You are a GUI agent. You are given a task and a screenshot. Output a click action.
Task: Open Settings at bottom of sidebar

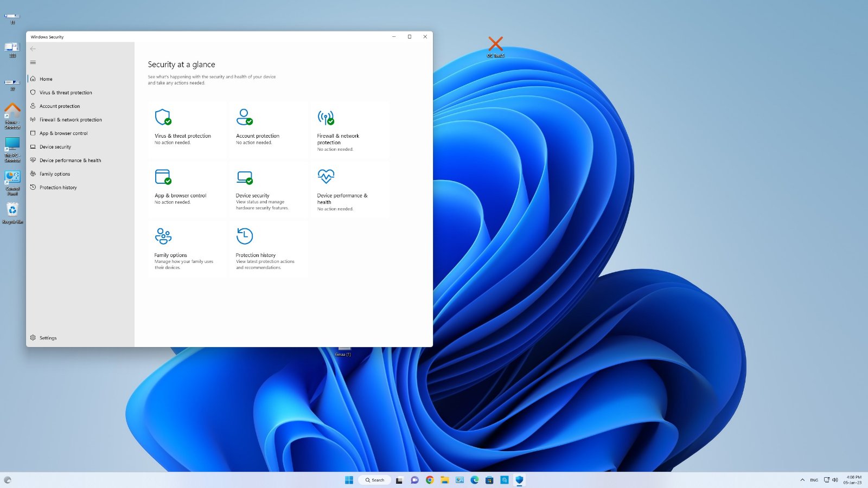coord(80,337)
